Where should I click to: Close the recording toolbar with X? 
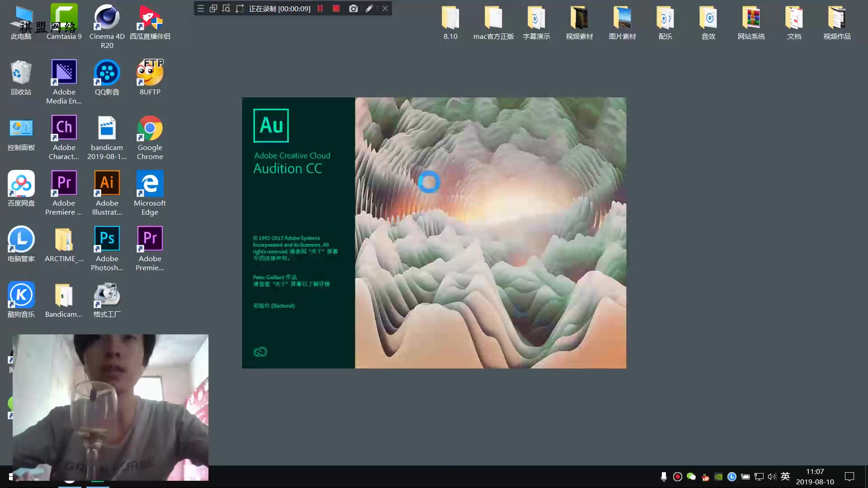pos(385,8)
